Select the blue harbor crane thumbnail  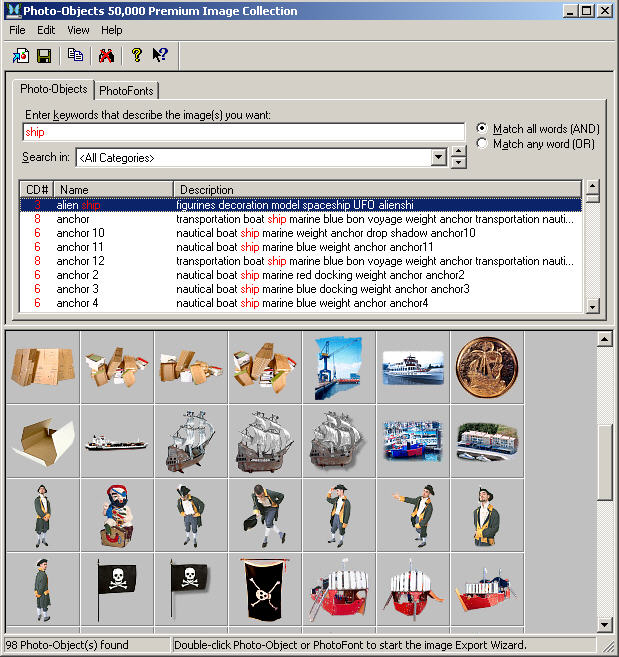point(339,367)
